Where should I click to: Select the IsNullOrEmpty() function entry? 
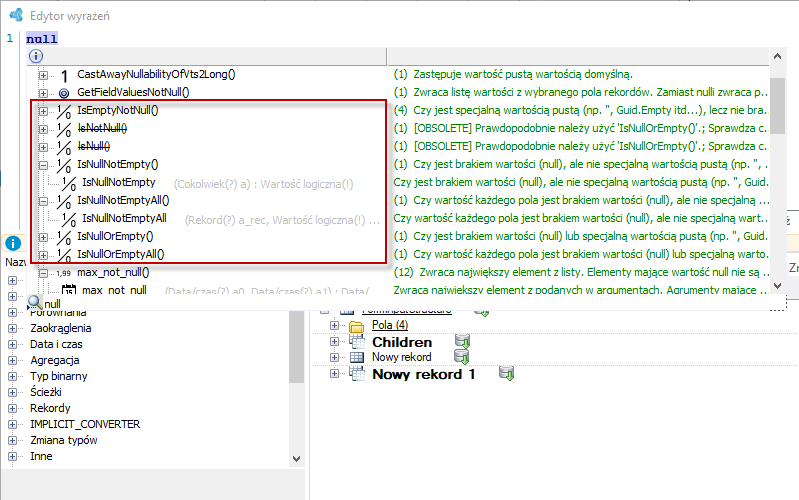(x=115, y=236)
